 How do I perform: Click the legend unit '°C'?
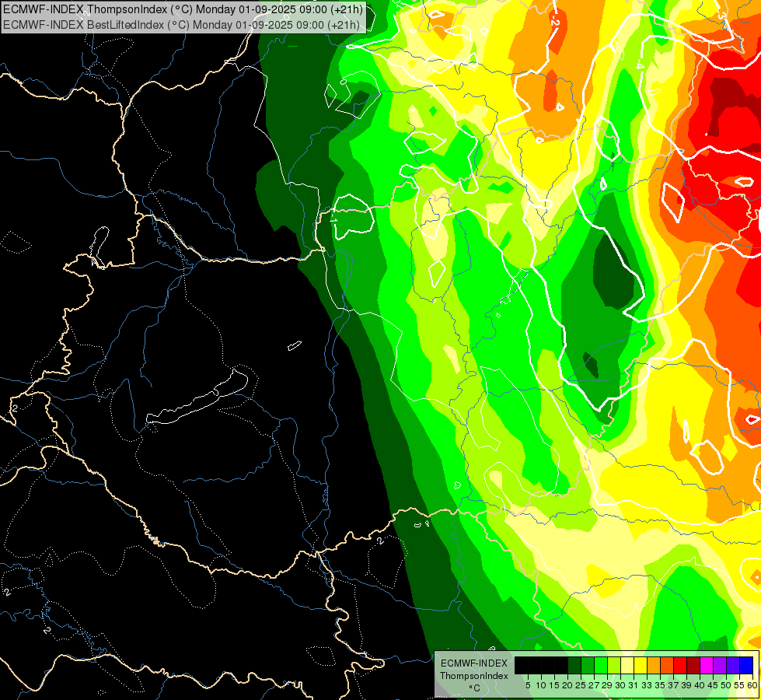[474, 688]
